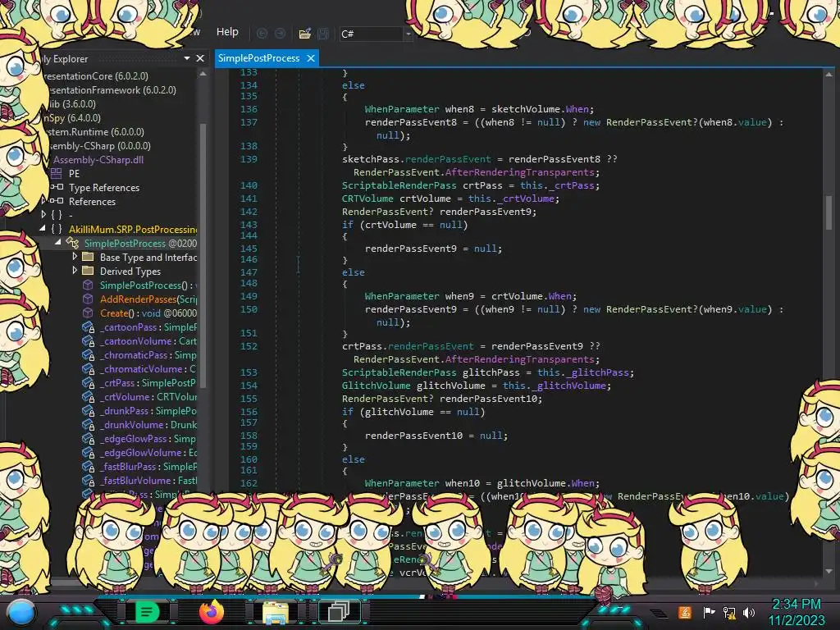Select the _chromaticVolume field
The height and width of the screenshot is (630, 840).
point(148,368)
